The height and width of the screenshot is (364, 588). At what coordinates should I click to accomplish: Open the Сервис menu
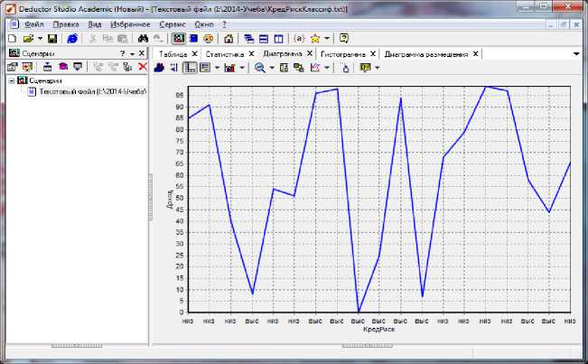point(172,24)
